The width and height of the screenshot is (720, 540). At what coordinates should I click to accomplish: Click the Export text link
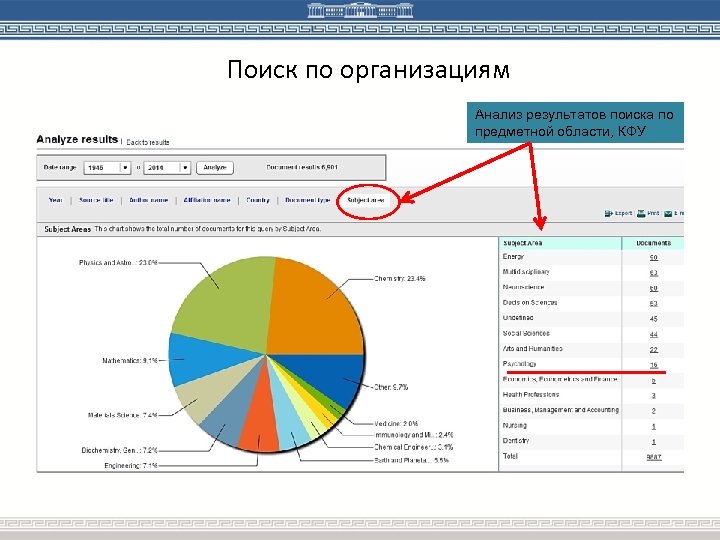coord(624,214)
